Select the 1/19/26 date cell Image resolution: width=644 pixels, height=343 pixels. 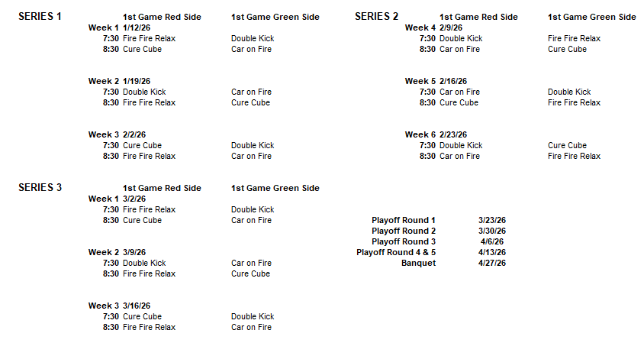(x=137, y=81)
